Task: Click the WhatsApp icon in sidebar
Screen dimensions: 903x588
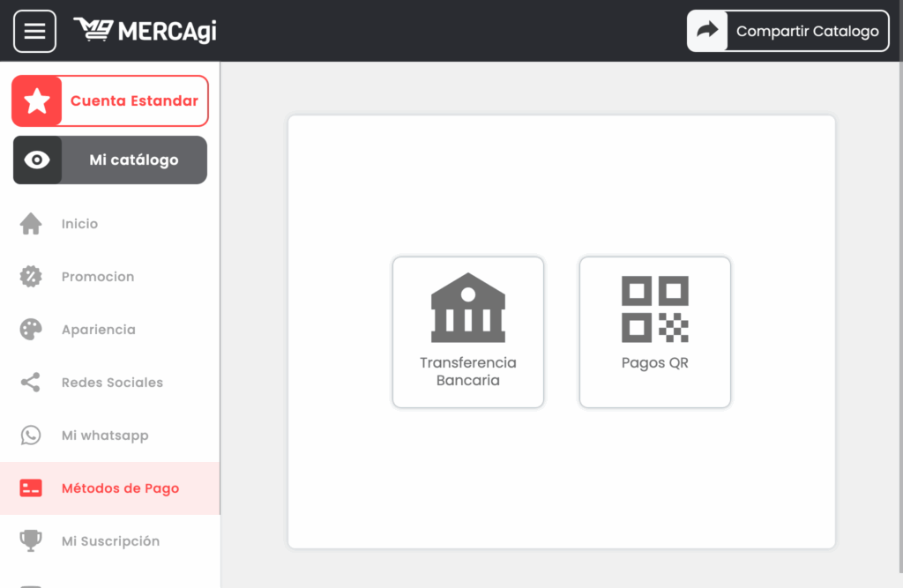Action: click(31, 435)
